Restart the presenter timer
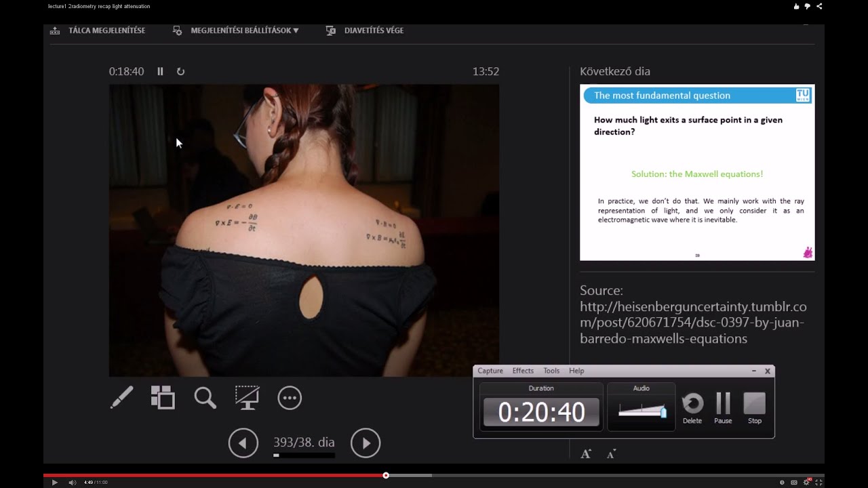The image size is (868, 488). click(180, 71)
